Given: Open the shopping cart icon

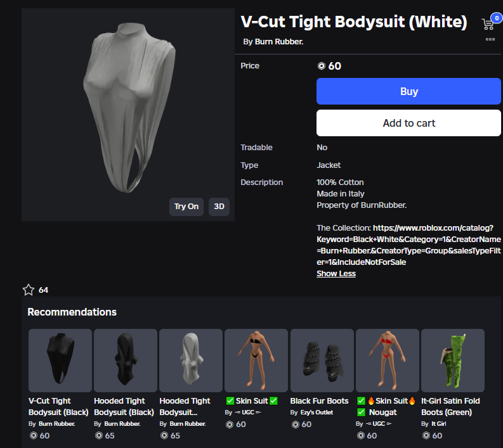Looking at the screenshot, I should (488, 24).
